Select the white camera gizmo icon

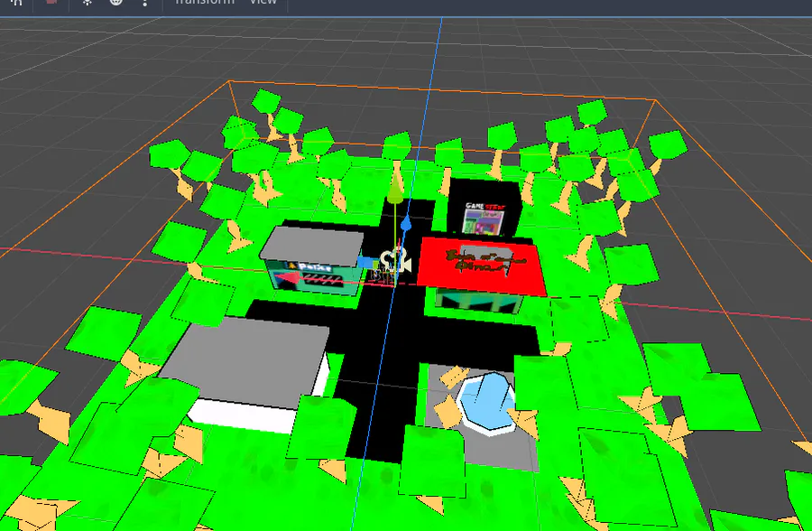point(396,261)
